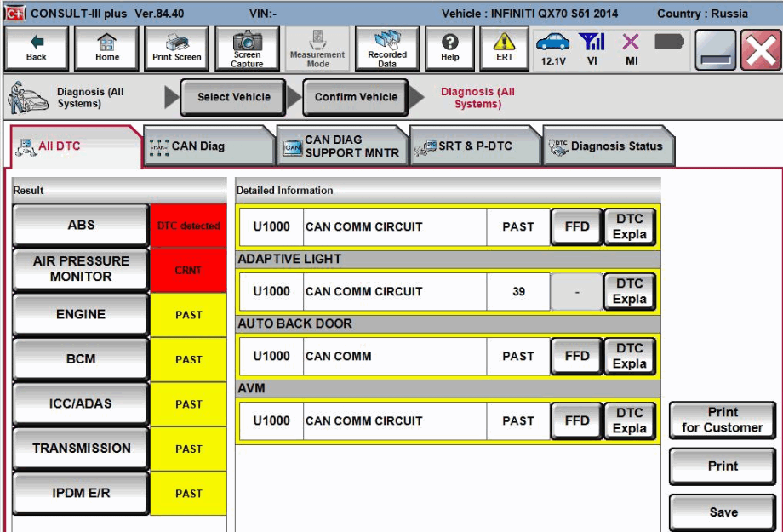
Task: Click the Save button
Action: tap(723, 512)
